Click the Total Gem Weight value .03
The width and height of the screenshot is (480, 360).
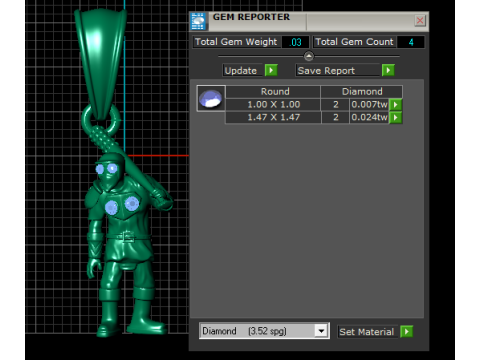coord(295,42)
